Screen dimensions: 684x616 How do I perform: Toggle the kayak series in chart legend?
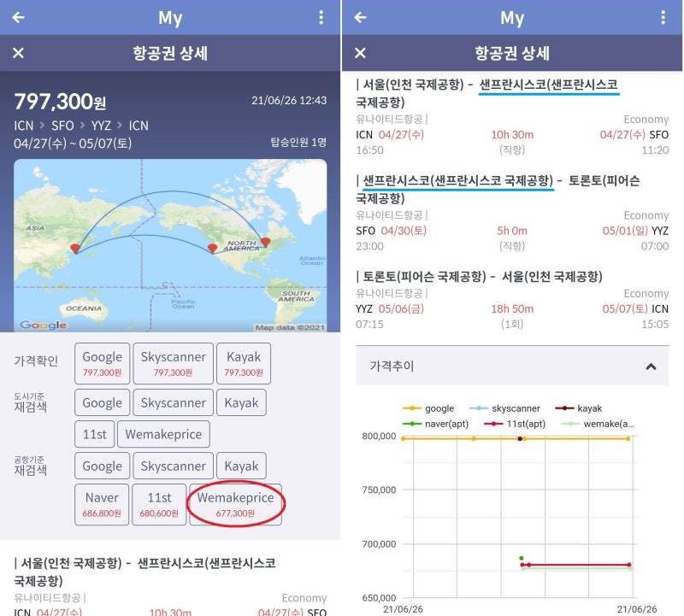click(x=583, y=408)
